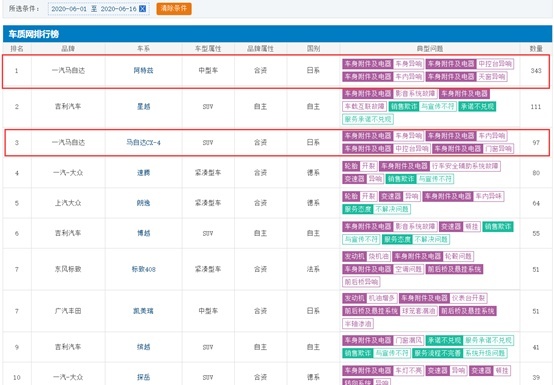Click the 行车安全辅助系统故障 tag in 速腾 row

[465, 166]
